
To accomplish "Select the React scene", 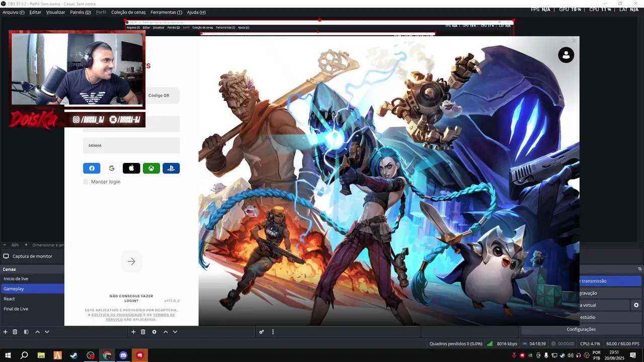I will pyautogui.click(x=32, y=299).
